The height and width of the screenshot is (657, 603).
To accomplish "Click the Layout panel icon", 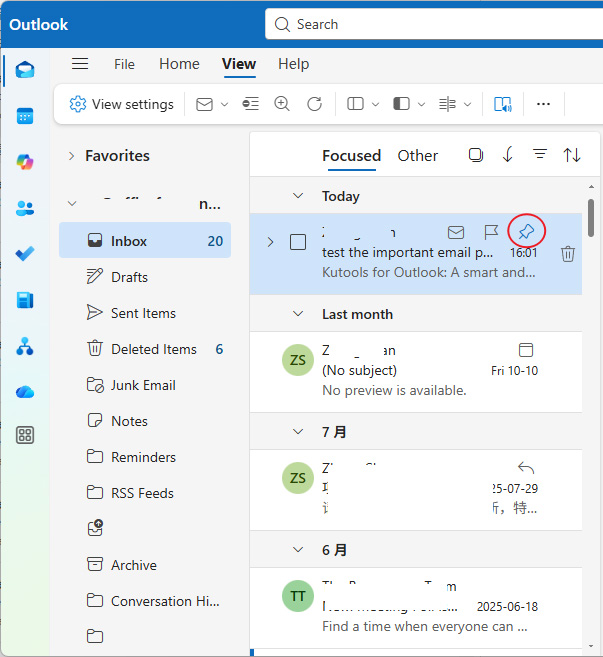I will click(355, 104).
